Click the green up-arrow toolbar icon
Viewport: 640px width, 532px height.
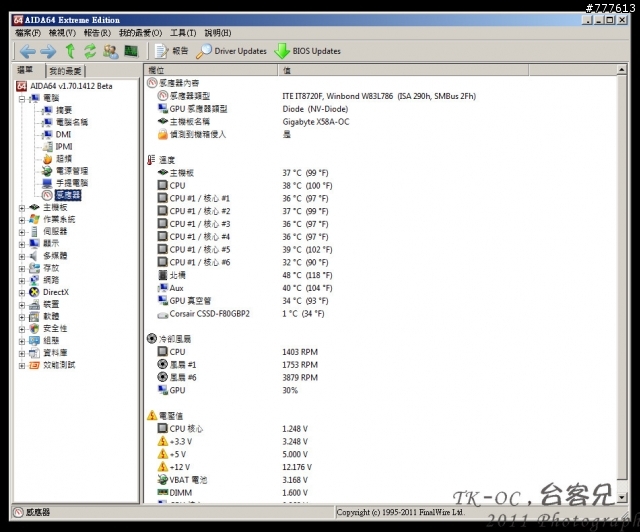click(70, 51)
